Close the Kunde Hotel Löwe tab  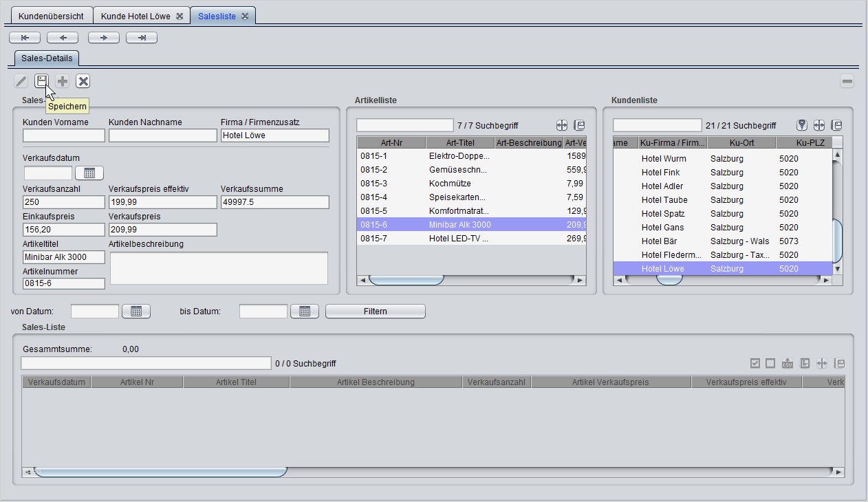pos(180,16)
